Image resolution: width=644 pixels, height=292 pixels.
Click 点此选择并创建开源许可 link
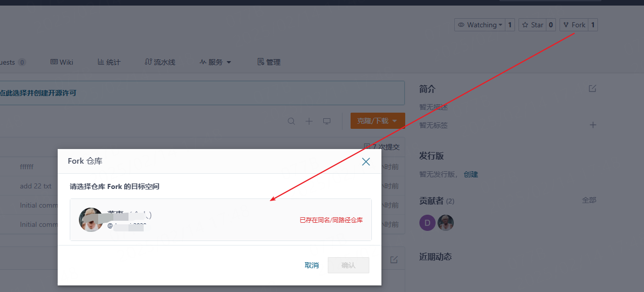tap(38, 93)
